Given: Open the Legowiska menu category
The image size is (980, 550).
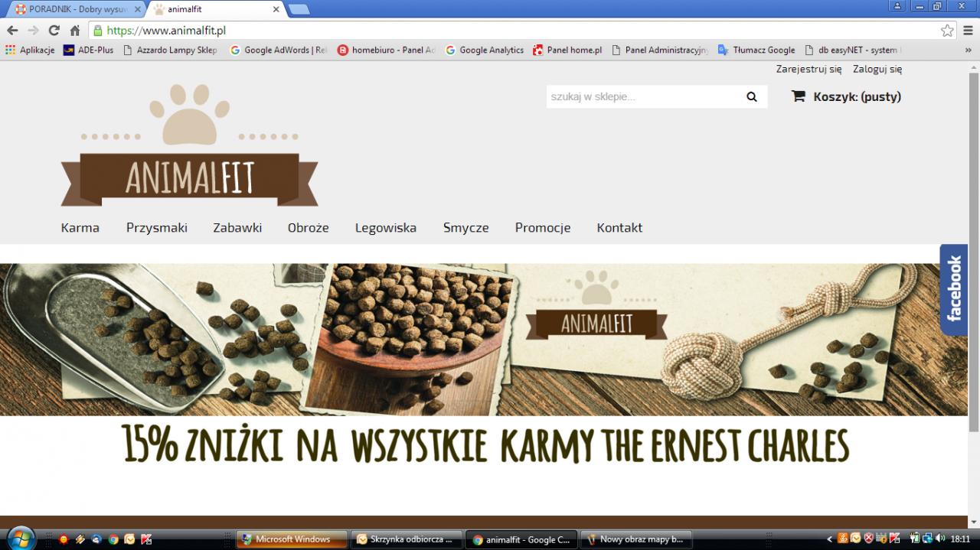Looking at the screenshot, I should coord(386,228).
